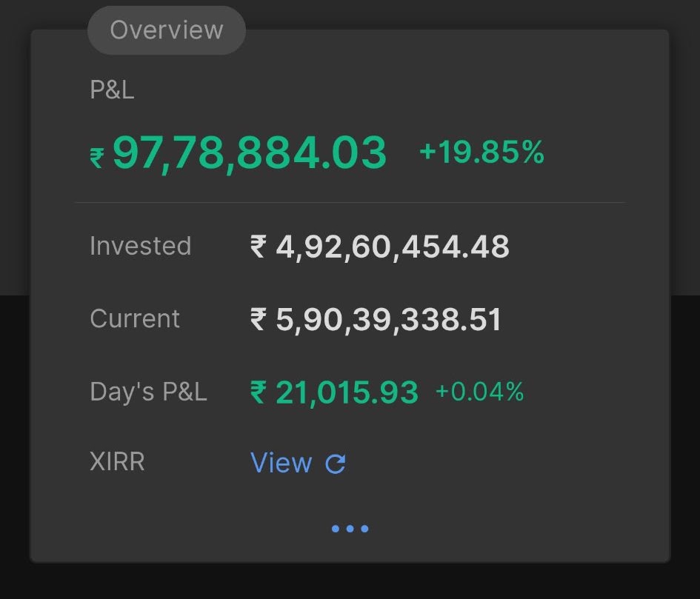Select the Invested amount 4,92,60,454.48
Viewport: 700px width, 599px height.
(393, 247)
